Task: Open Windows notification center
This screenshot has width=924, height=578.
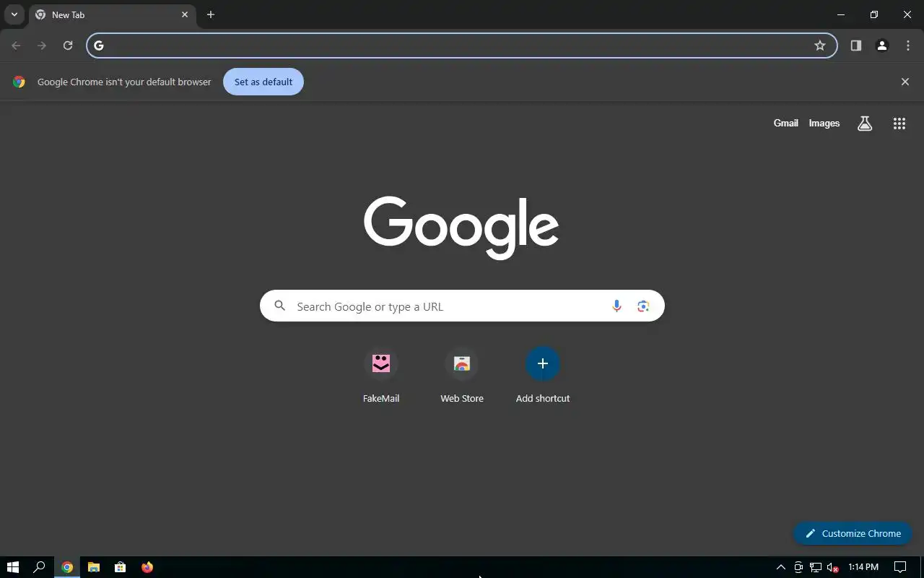Action: coord(900,567)
